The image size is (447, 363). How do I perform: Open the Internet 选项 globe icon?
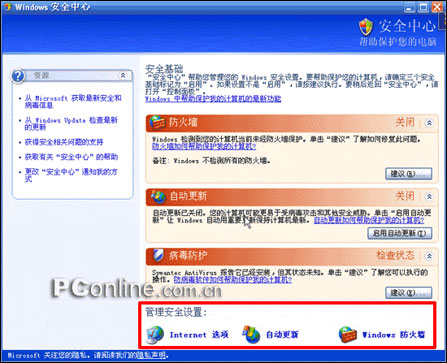click(155, 335)
